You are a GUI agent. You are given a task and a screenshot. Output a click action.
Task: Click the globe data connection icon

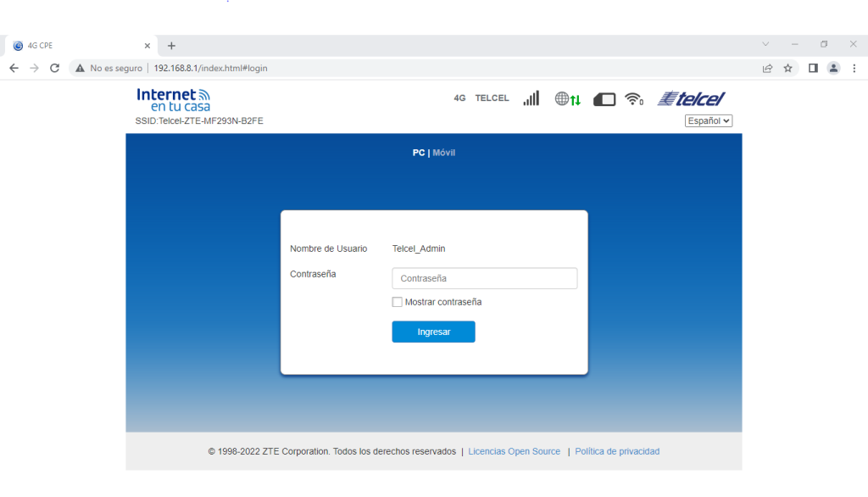[567, 99]
